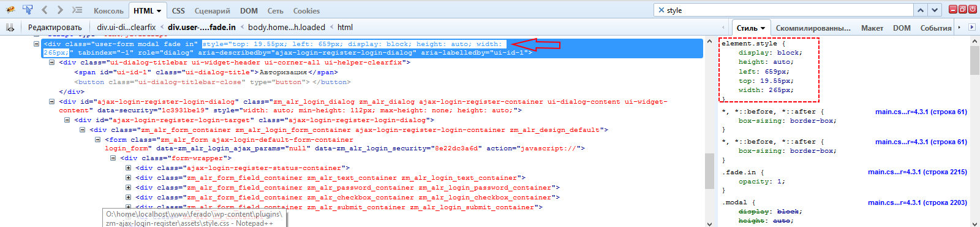Switch to the Консоль tab
Image resolution: width=980 pixels, height=227 pixels.
coord(108,11)
